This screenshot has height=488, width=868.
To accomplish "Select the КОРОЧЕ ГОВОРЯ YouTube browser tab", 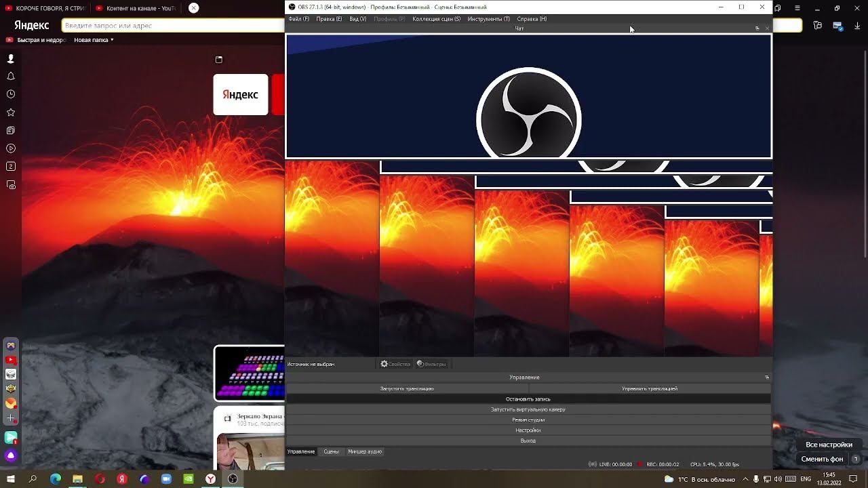I will 45,8.
